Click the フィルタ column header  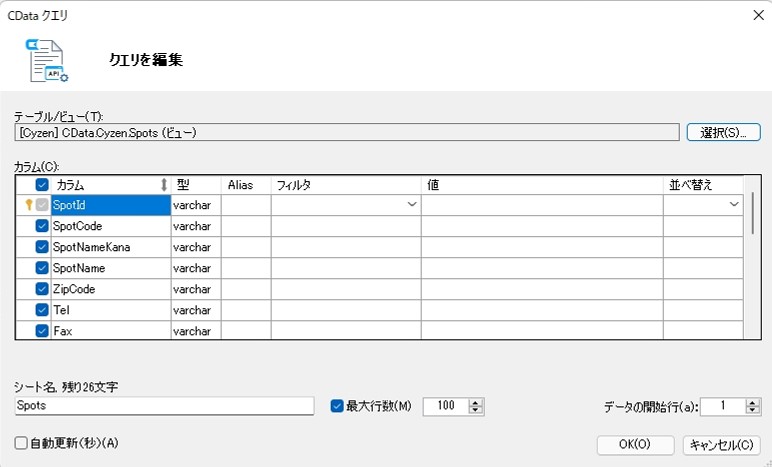pos(346,185)
